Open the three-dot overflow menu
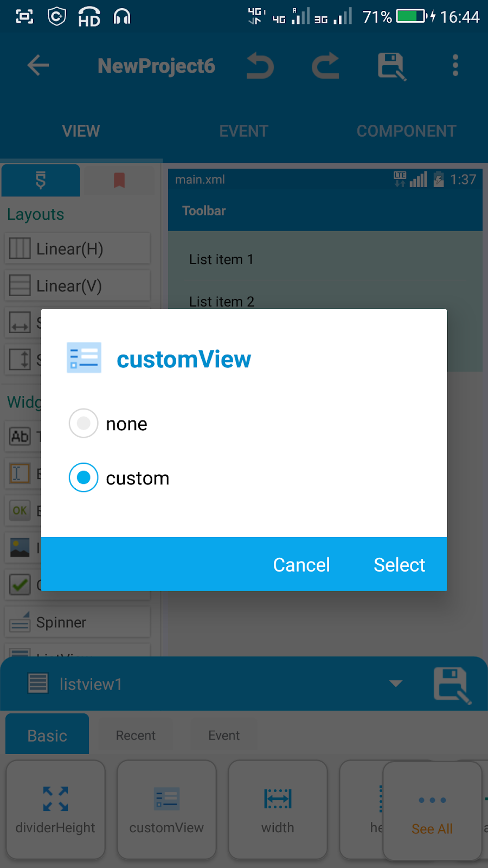This screenshot has width=488, height=868. [455, 66]
